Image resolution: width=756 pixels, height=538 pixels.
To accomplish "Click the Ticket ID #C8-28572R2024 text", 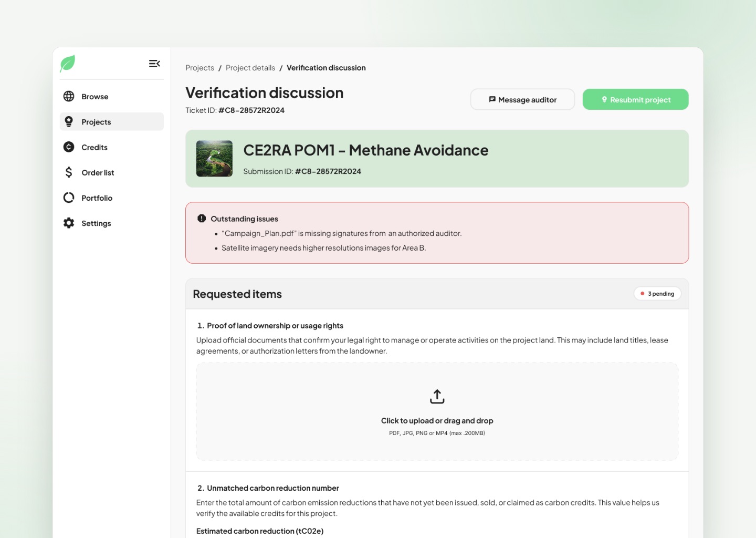I will coord(235,110).
